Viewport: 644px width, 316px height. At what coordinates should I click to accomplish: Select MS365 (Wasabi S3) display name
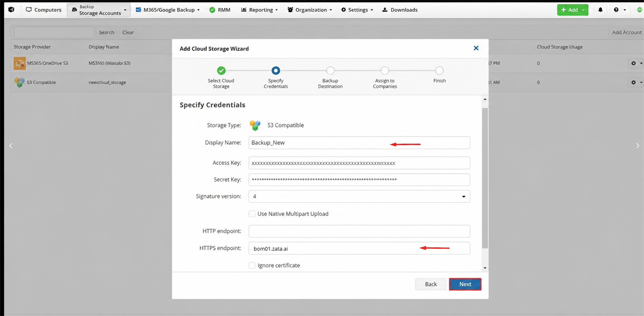[109, 63]
